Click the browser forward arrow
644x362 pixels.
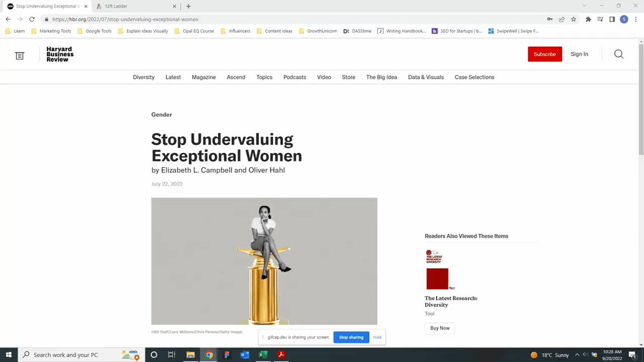coord(20,19)
